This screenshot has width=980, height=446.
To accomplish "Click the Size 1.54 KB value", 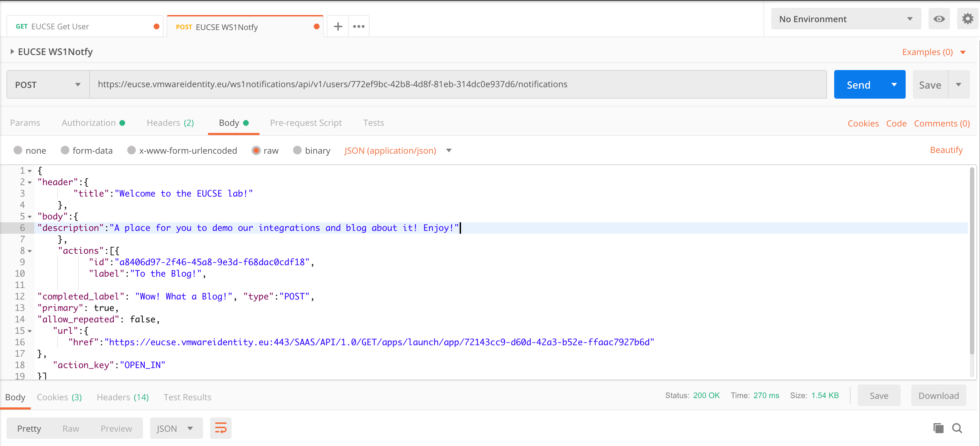I will (x=825, y=395).
